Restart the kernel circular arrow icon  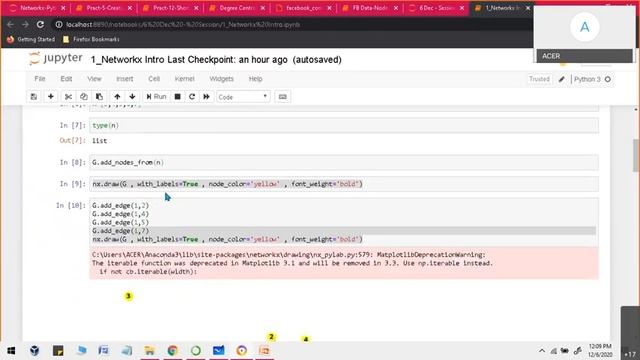click(192, 97)
